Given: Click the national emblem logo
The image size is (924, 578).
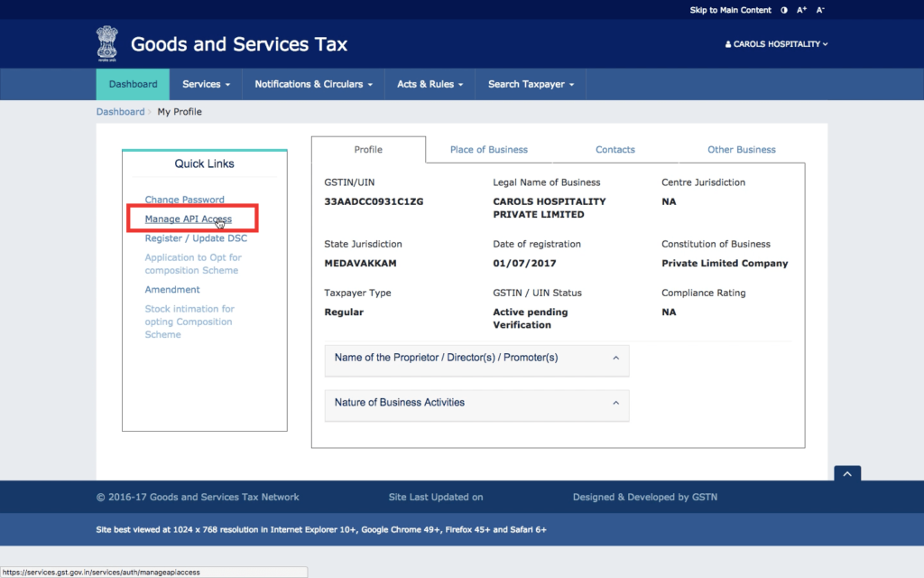Looking at the screenshot, I should (x=107, y=43).
